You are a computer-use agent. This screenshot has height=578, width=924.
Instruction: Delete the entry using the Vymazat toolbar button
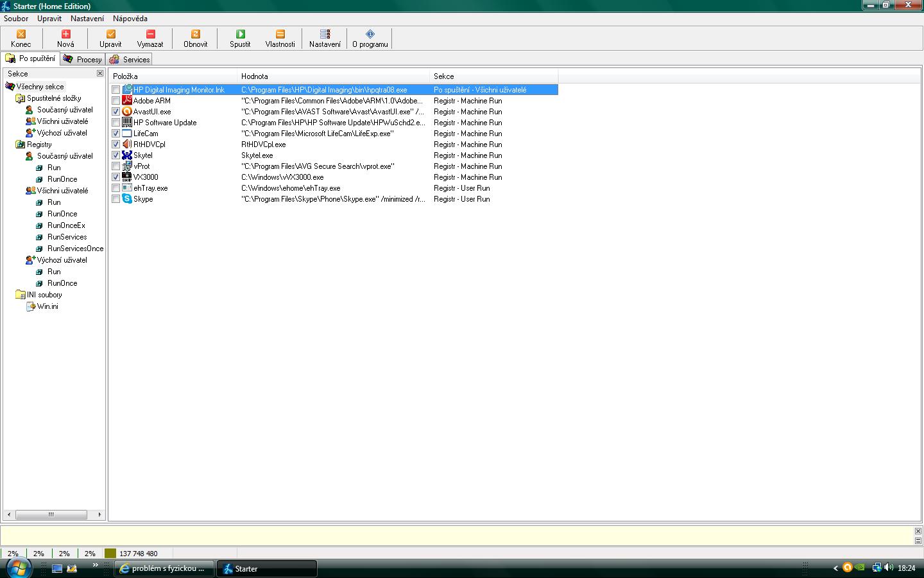150,39
